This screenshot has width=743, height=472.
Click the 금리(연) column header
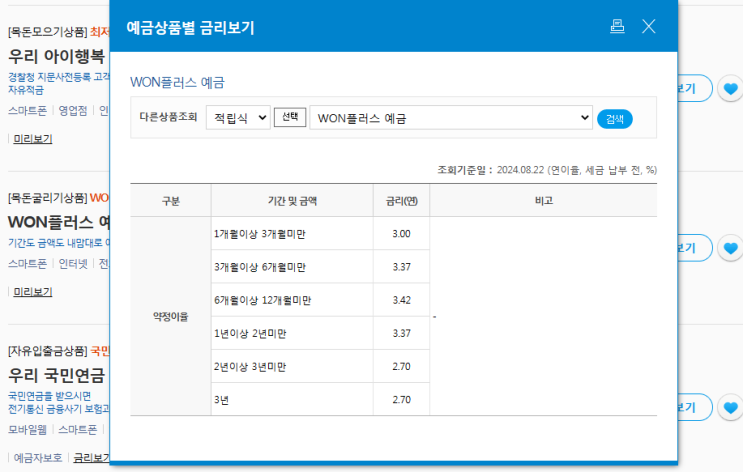pos(401,200)
